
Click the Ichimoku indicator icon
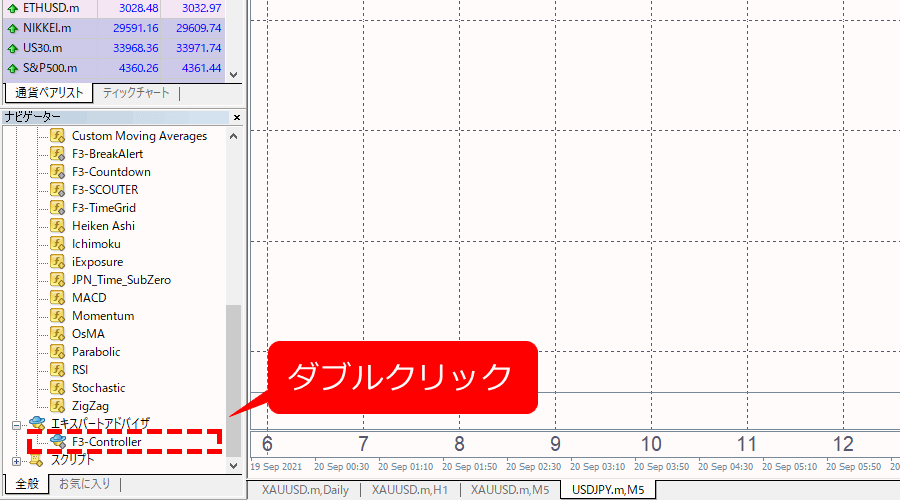click(x=58, y=244)
